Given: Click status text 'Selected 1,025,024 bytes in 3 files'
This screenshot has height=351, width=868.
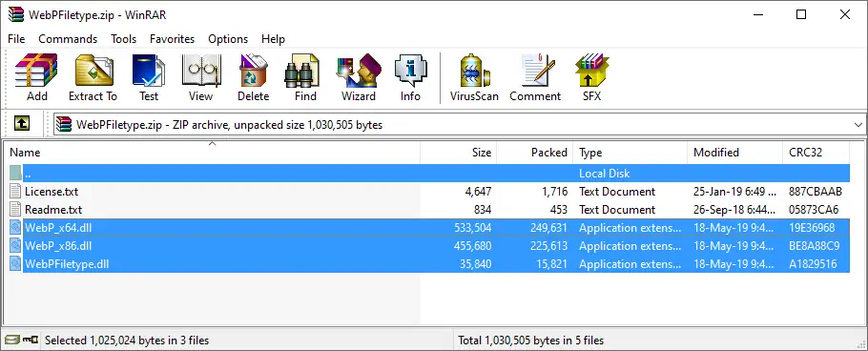Looking at the screenshot, I should coord(127,340).
